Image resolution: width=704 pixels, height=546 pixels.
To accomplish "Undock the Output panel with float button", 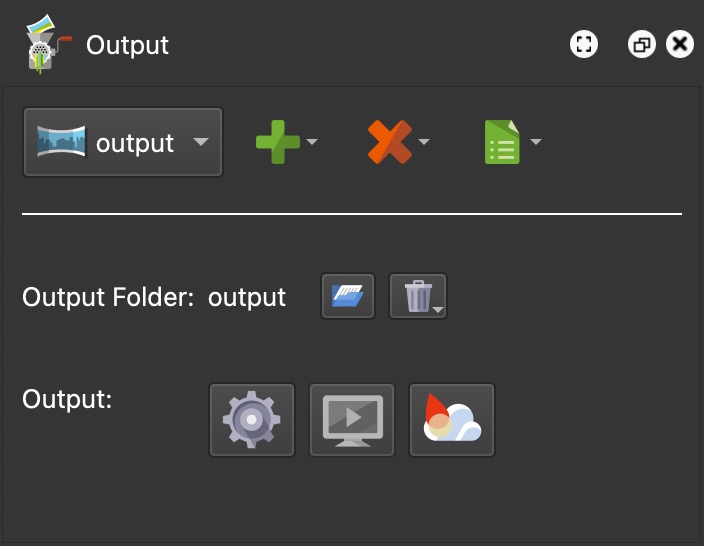I will (641, 44).
